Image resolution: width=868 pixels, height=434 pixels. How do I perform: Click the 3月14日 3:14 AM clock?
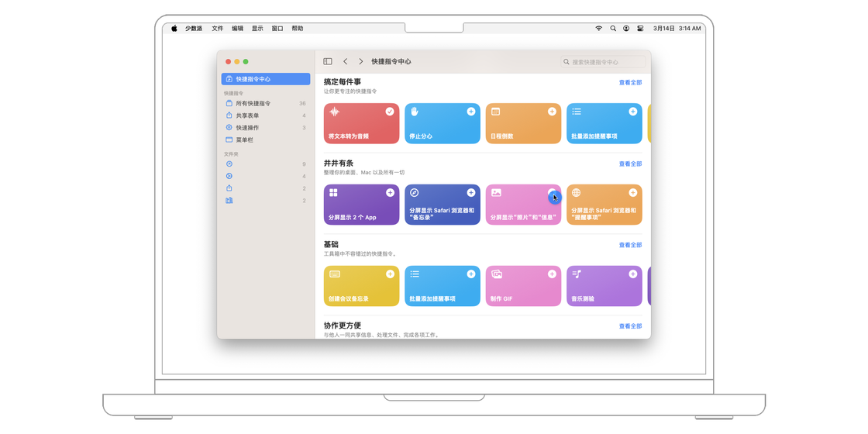pyautogui.click(x=677, y=28)
